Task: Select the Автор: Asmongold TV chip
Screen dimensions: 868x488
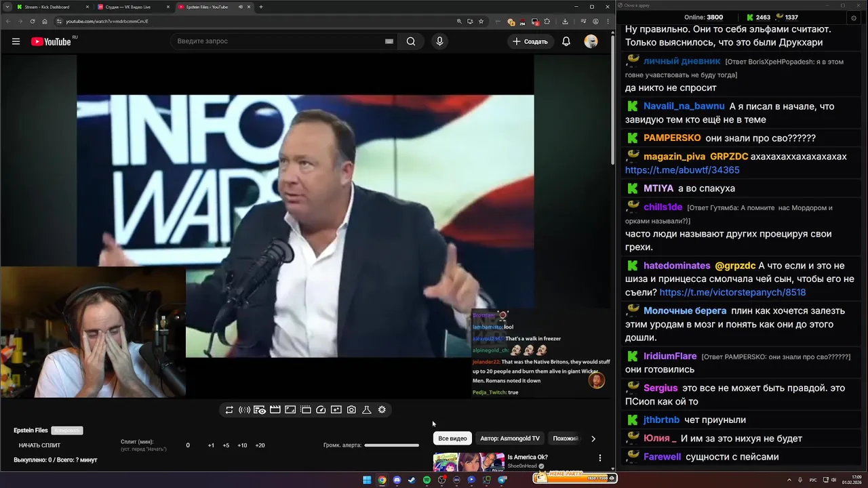Action: click(510, 439)
